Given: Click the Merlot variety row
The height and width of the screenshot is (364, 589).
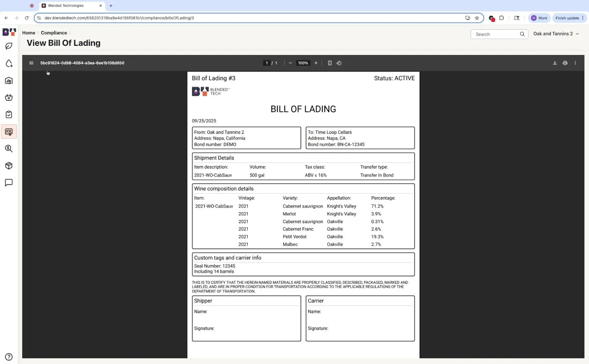Looking at the screenshot, I should pos(289,214).
